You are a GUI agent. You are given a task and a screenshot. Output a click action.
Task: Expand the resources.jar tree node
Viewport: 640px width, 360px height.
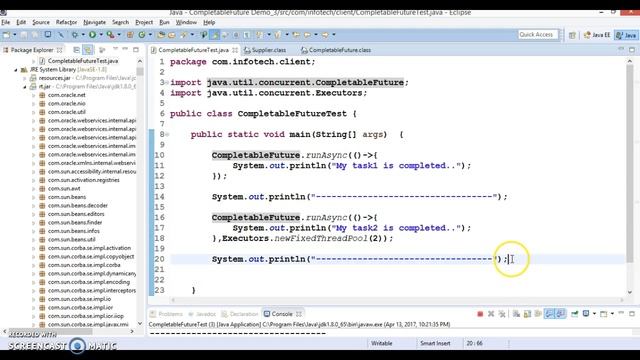pyautogui.click(x=24, y=78)
